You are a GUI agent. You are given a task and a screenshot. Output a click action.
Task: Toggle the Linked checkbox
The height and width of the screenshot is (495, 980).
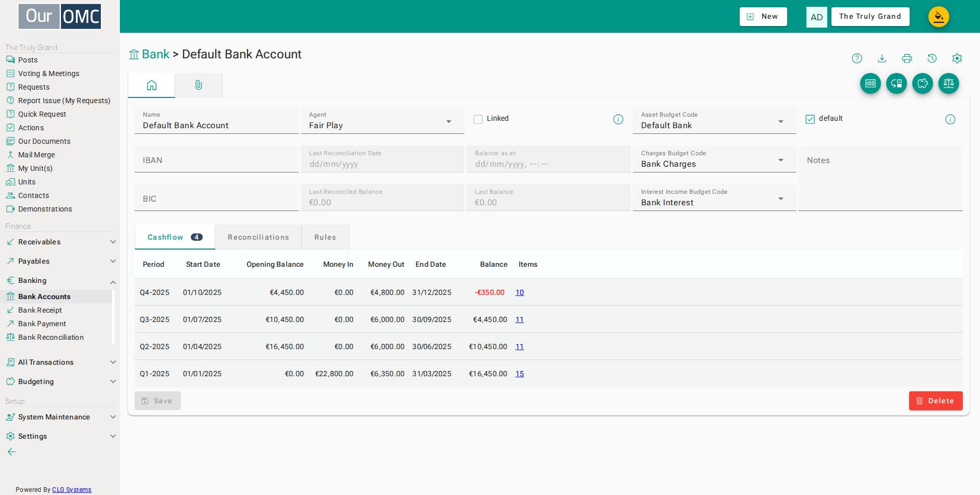coord(478,119)
